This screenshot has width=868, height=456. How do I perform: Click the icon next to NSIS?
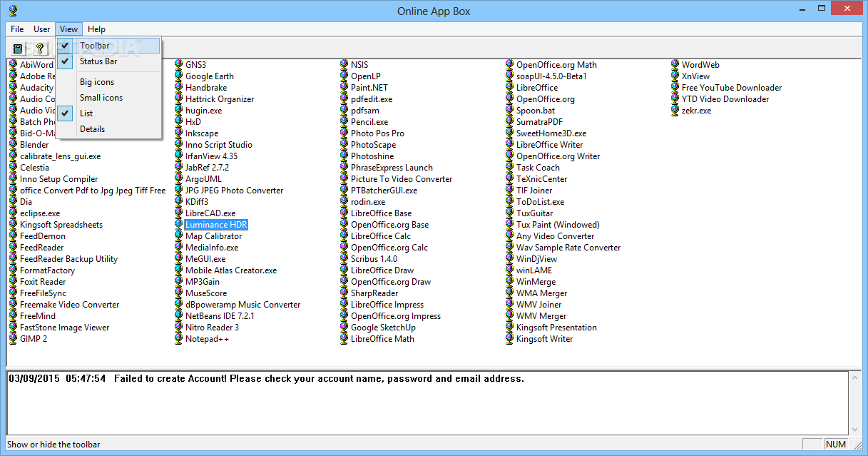coord(344,65)
